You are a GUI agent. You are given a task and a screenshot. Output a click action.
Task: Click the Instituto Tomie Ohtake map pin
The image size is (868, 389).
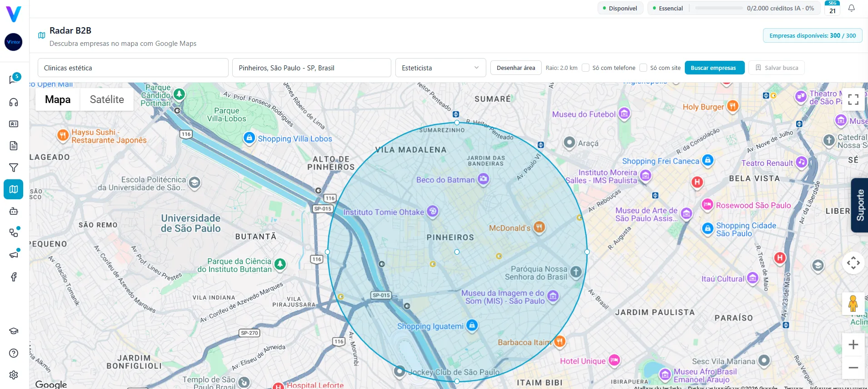tap(433, 211)
